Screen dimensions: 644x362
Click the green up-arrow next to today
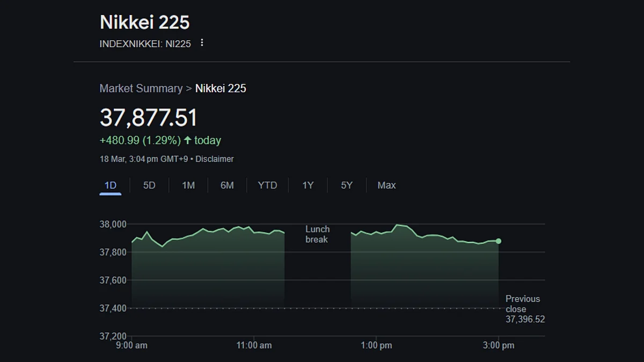point(187,141)
